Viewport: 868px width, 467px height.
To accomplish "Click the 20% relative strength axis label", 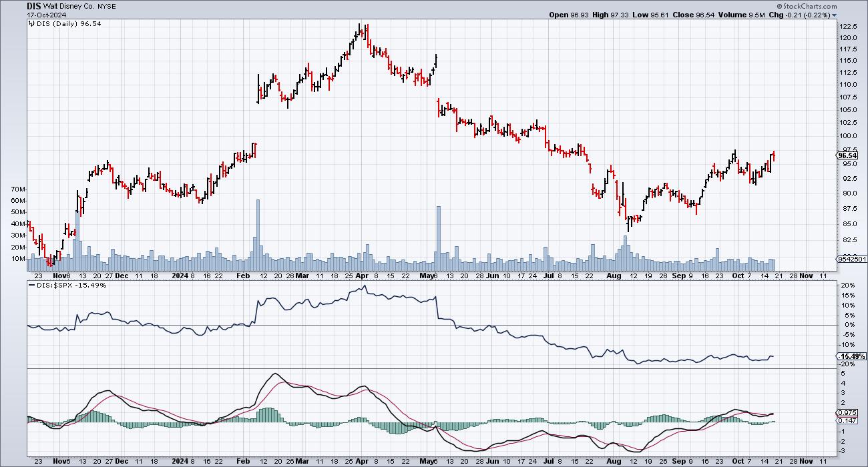I will (847, 286).
